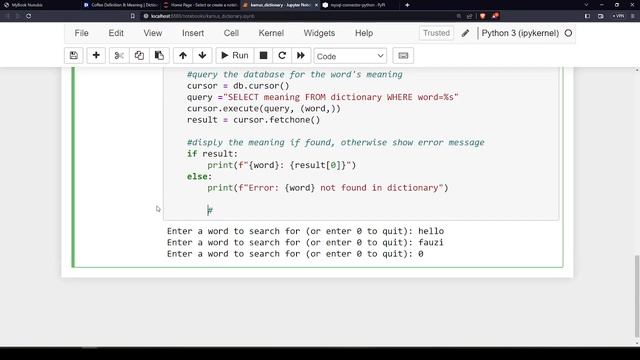Open the Cell menu
The image size is (640, 360).
(231, 33)
